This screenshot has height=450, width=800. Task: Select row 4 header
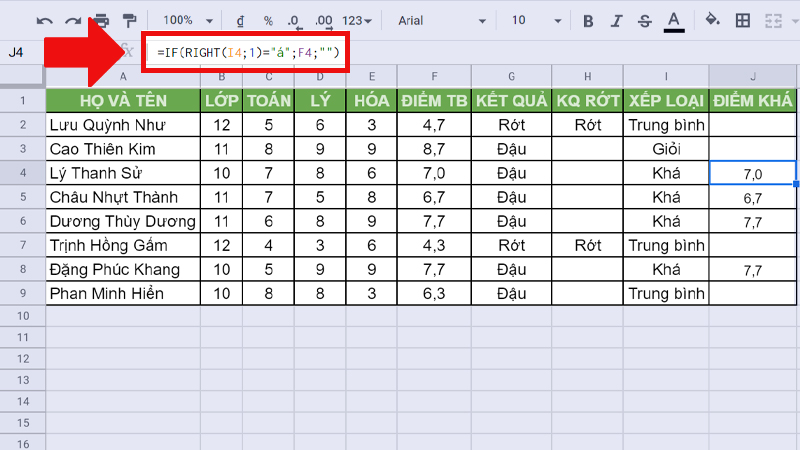click(21, 172)
